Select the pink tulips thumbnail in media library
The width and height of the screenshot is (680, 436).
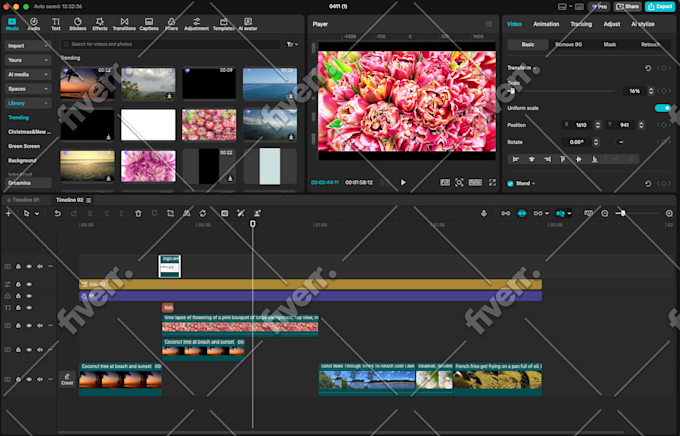[x=209, y=125]
